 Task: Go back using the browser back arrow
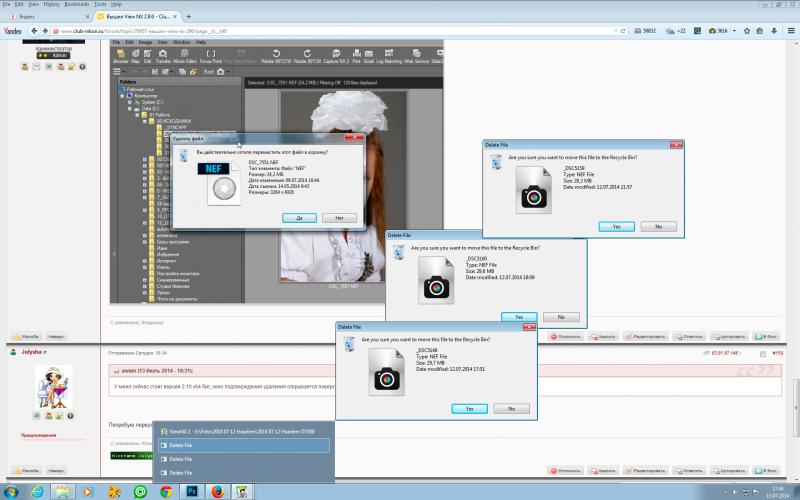[34, 31]
